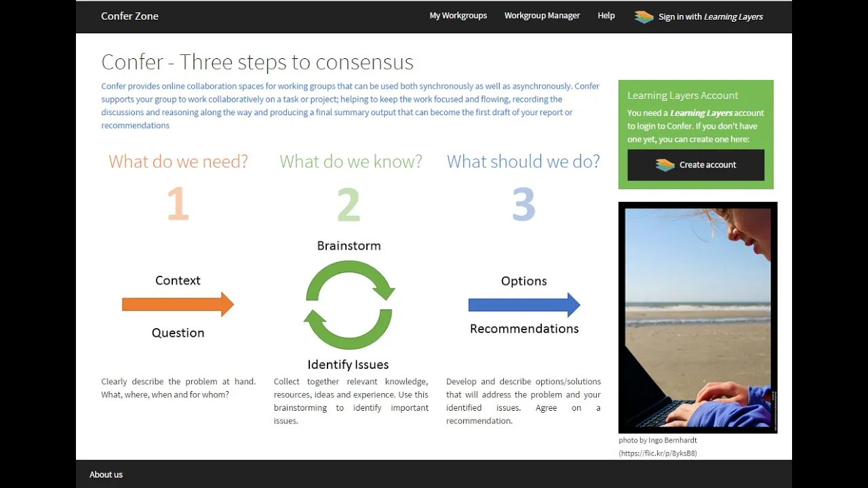Click the heading 'What do we know?'

pos(351,161)
